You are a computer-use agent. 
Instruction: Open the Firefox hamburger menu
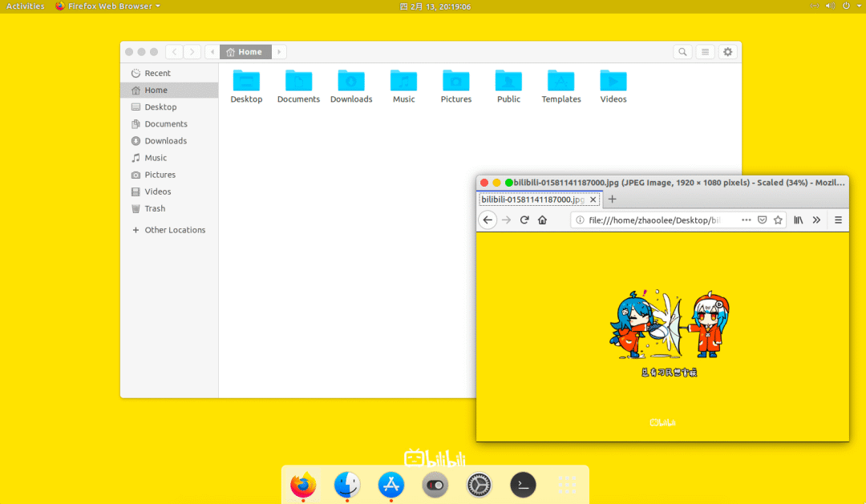click(x=839, y=220)
